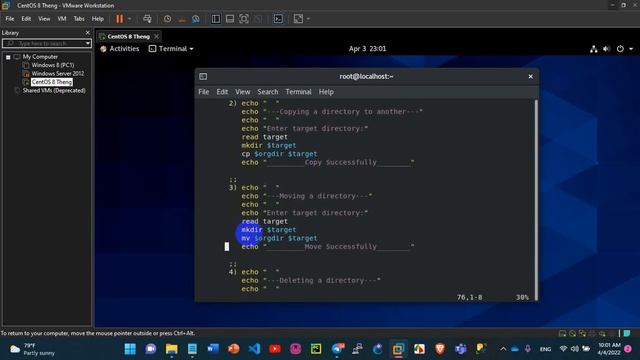Open the VMware View menu
This screenshot has height=360, width=640.
coord(44,19)
